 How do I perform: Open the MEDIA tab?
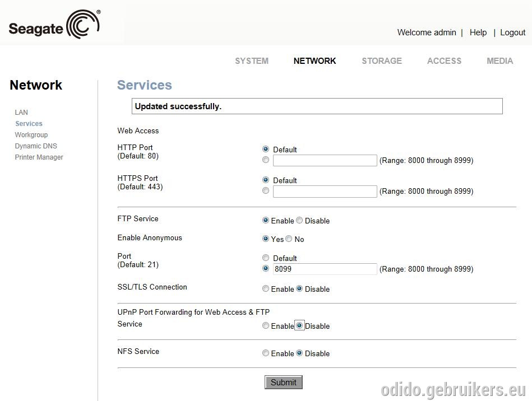500,61
